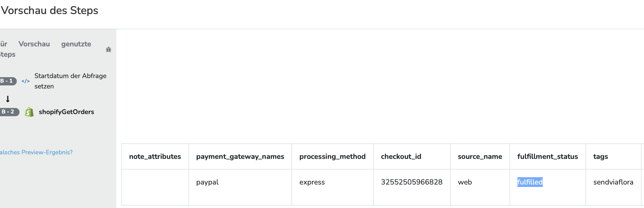Click the Vorschau column label
This screenshot has width=644, height=208.
click(x=34, y=44)
